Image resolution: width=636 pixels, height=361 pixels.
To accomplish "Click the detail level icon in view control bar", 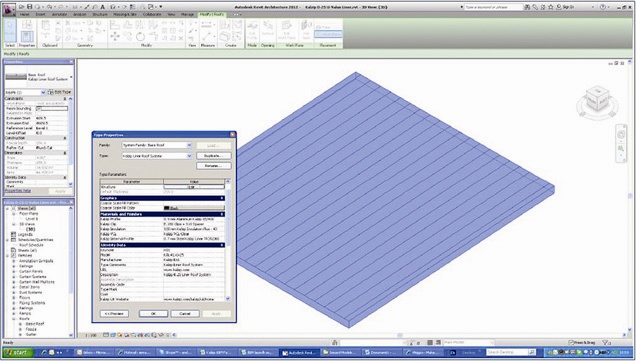I will (105, 335).
